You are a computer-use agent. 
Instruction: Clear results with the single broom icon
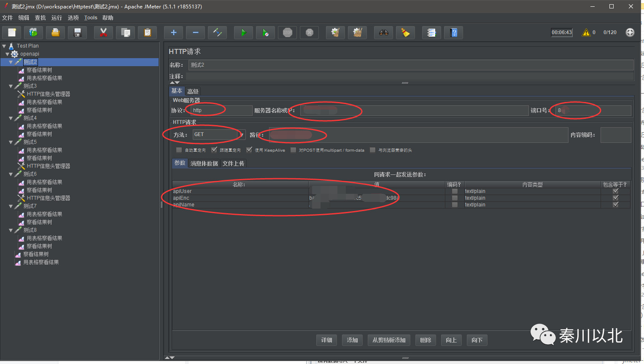tap(335, 32)
